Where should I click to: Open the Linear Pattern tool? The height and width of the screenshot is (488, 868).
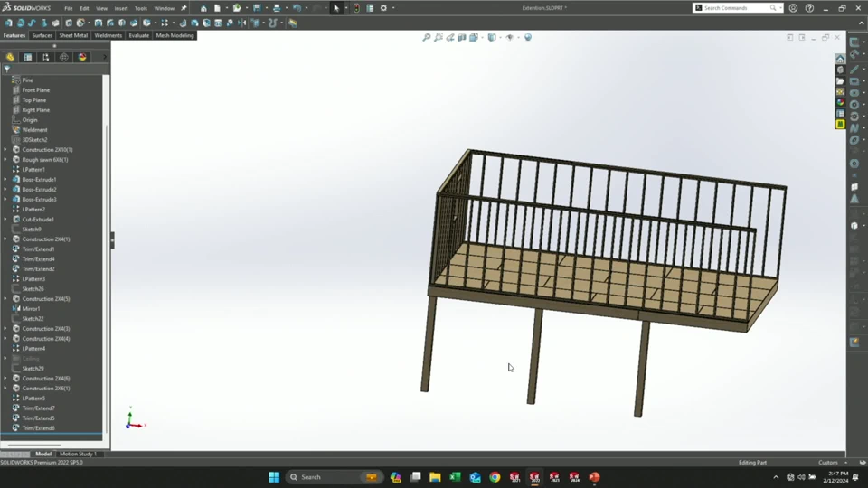point(165,23)
